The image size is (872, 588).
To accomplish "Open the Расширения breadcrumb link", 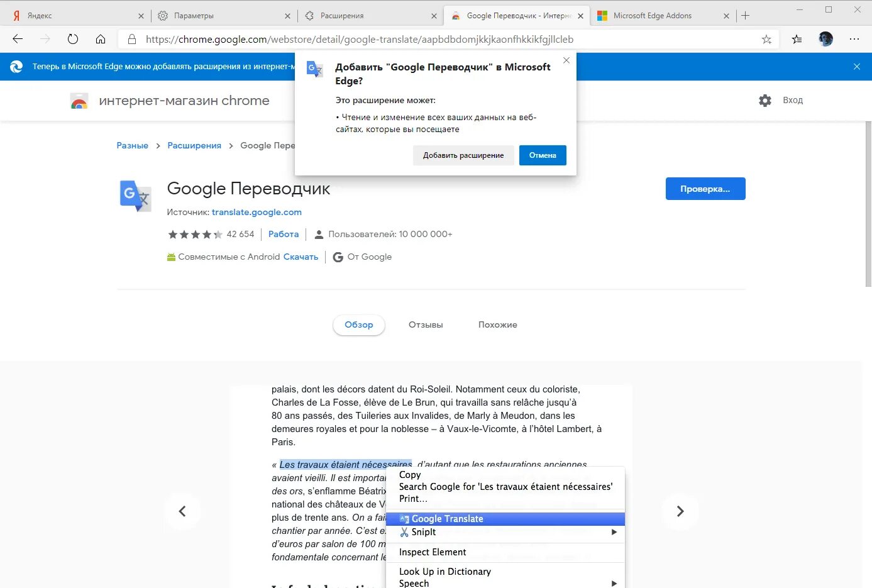I will [194, 145].
